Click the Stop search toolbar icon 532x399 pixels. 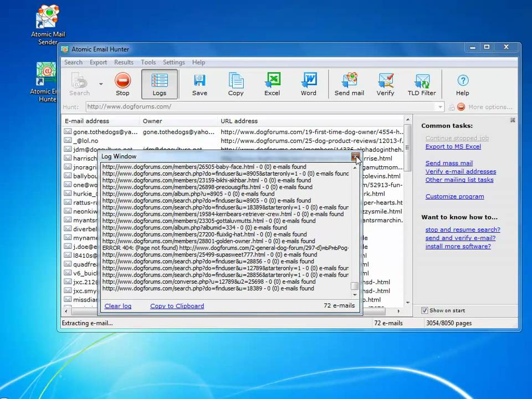click(122, 84)
